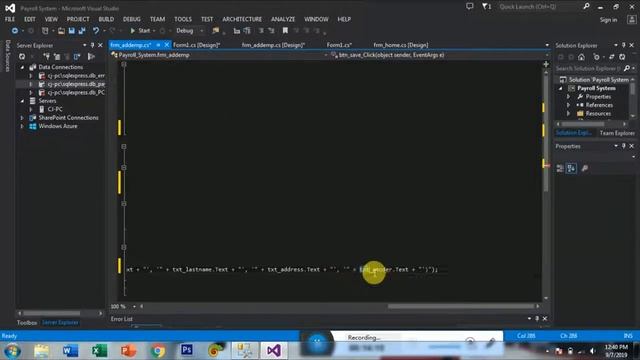The image size is (640, 360).
Task: Click the Search Solution Explorer field
Action: point(589,69)
